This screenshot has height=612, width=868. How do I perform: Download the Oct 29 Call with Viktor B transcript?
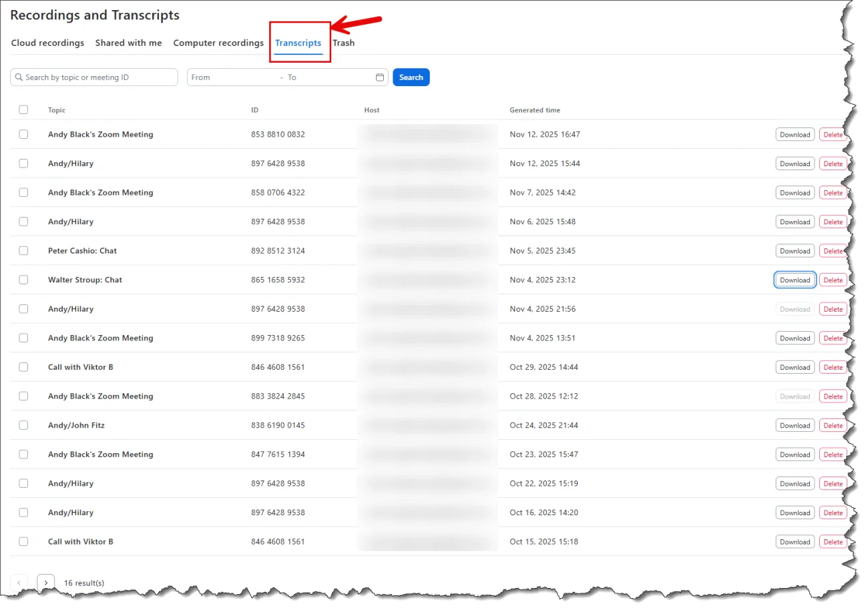pos(795,368)
